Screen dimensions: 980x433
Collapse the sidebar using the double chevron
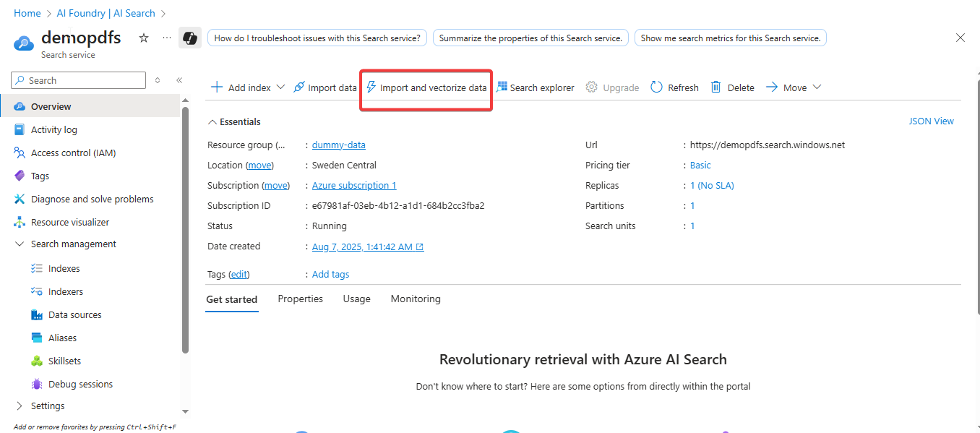(179, 80)
